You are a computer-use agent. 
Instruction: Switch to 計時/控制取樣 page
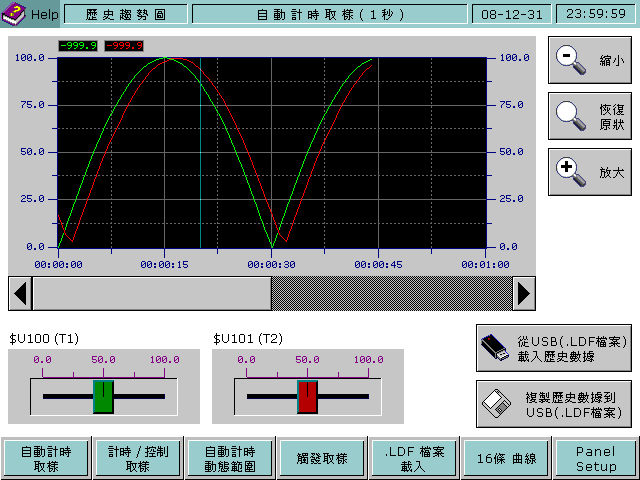tap(137, 459)
